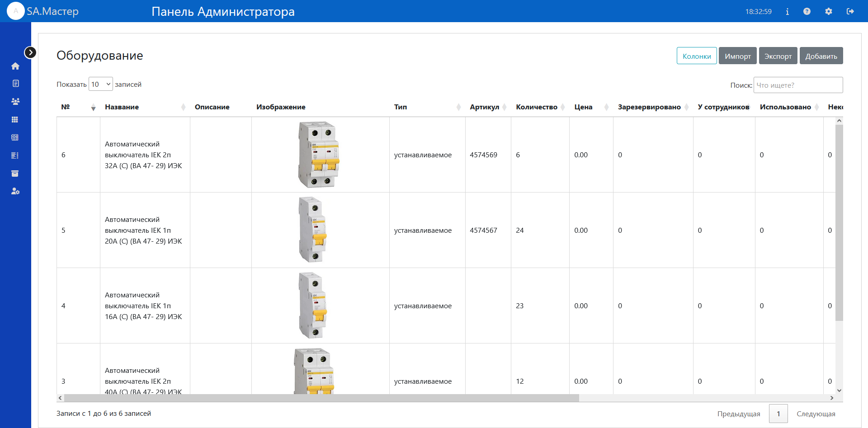Click the info icon in header
This screenshot has width=868, height=428.
click(x=787, y=12)
